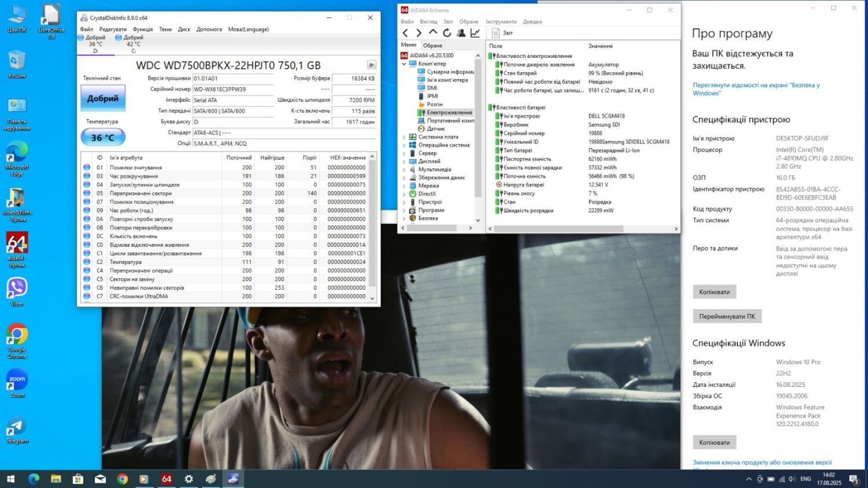Image resolution: width=868 pixels, height=488 pixels.
Task: Expand the Системна плата tree node
Action: [404, 137]
